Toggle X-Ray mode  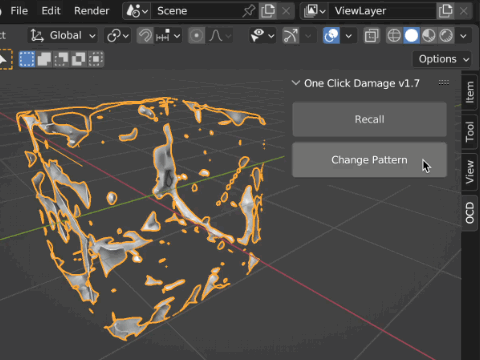click(371, 35)
